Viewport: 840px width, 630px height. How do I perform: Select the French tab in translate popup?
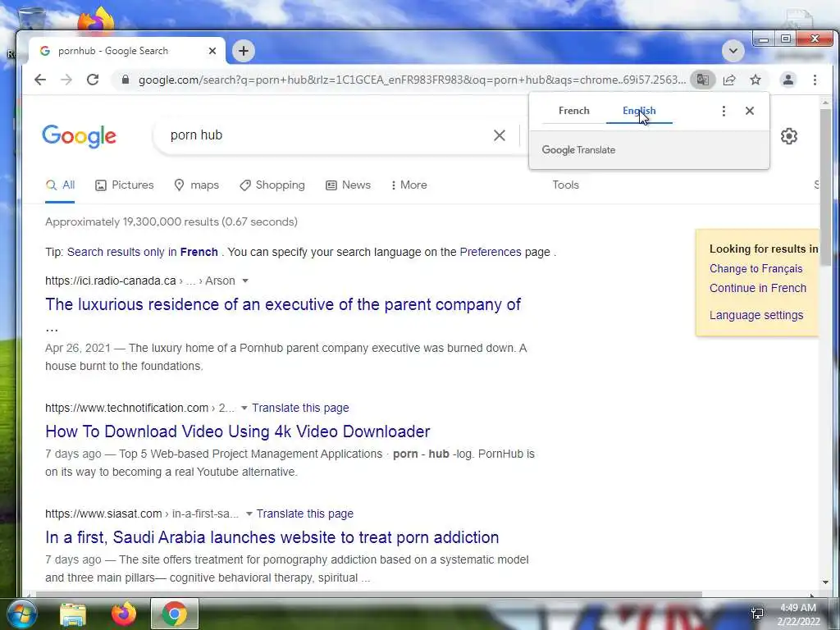click(x=573, y=111)
